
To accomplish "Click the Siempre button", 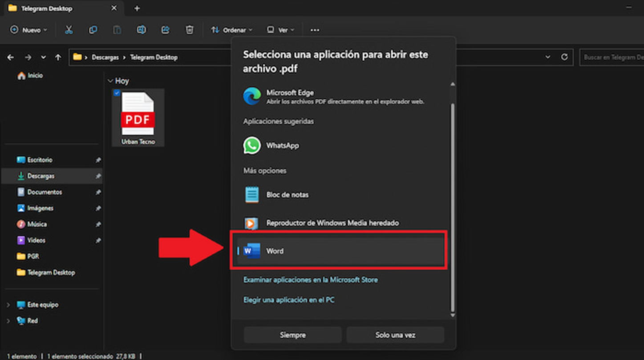I will point(292,335).
